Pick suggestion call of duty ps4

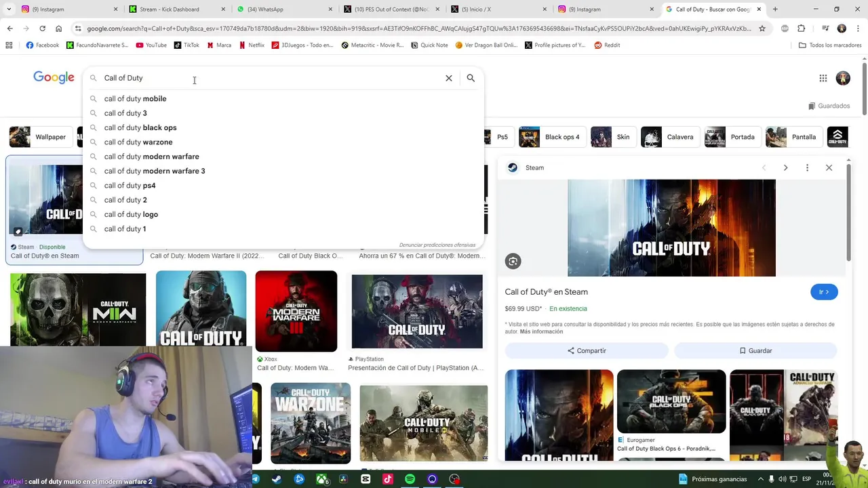[x=283, y=186]
